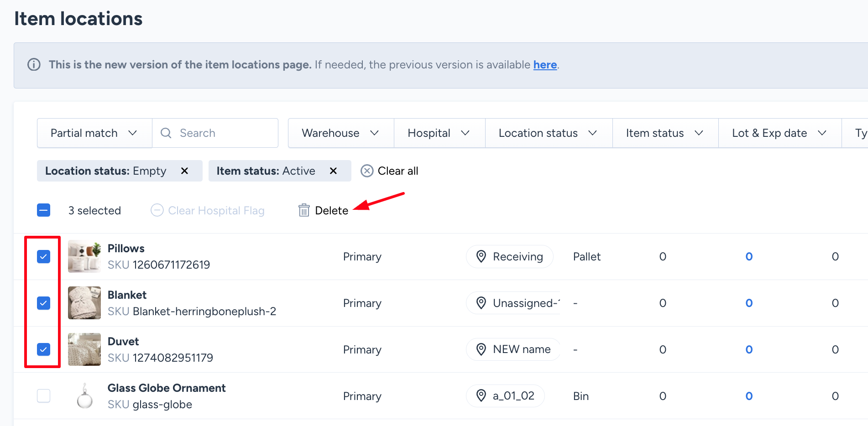
Task: Remove the Item status: Active filter
Action: [x=333, y=171]
